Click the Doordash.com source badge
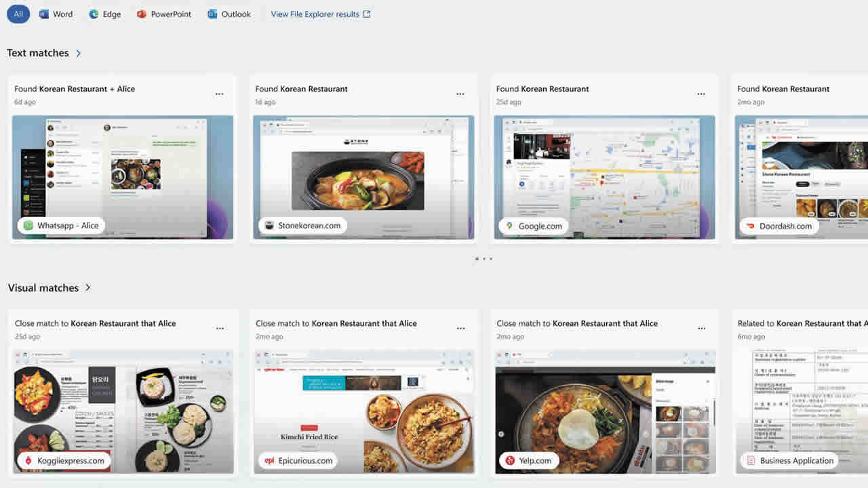The height and width of the screenshot is (488, 868). click(x=778, y=226)
